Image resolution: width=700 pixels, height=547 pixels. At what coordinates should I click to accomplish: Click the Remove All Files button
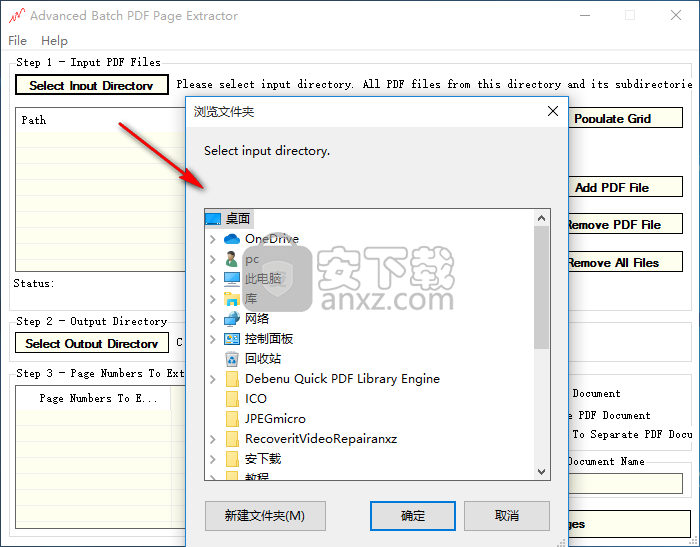625,262
